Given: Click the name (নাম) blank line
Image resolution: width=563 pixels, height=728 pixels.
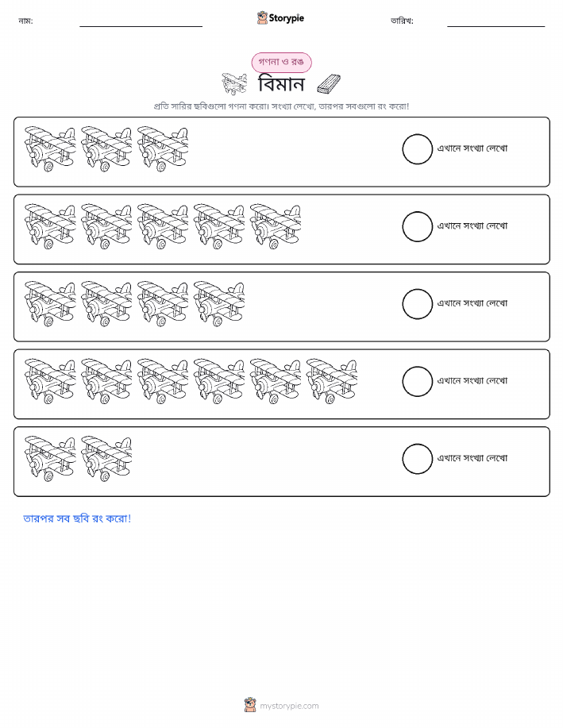Looking at the screenshot, I should (x=141, y=26).
